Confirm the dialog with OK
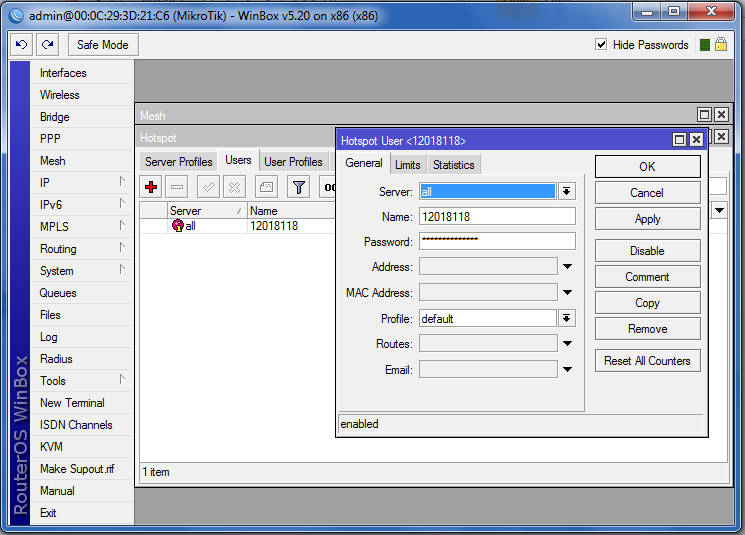The width and height of the screenshot is (745, 535). [x=648, y=167]
